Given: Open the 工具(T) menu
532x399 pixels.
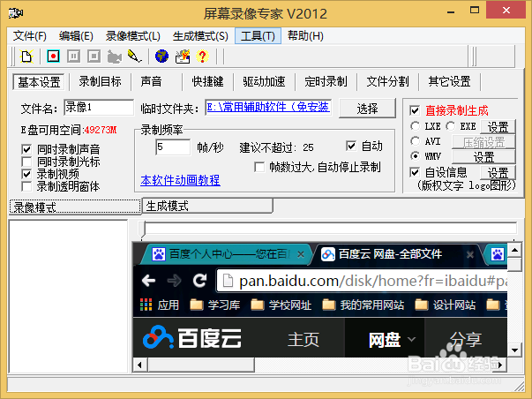Looking at the screenshot, I should click(x=258, y=36).
